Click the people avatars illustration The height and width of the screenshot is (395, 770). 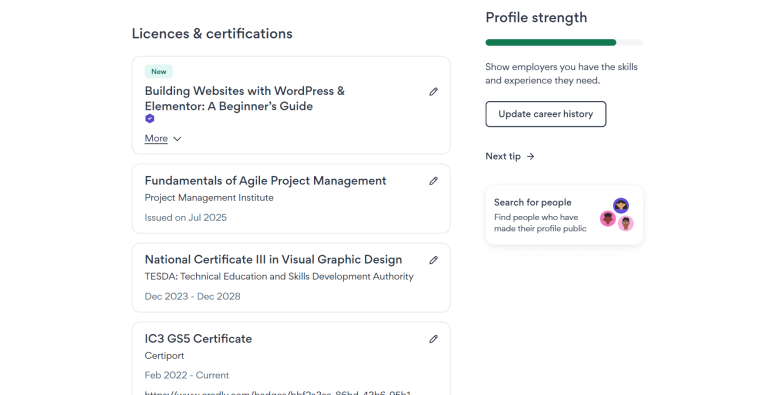tap(617, 215)
